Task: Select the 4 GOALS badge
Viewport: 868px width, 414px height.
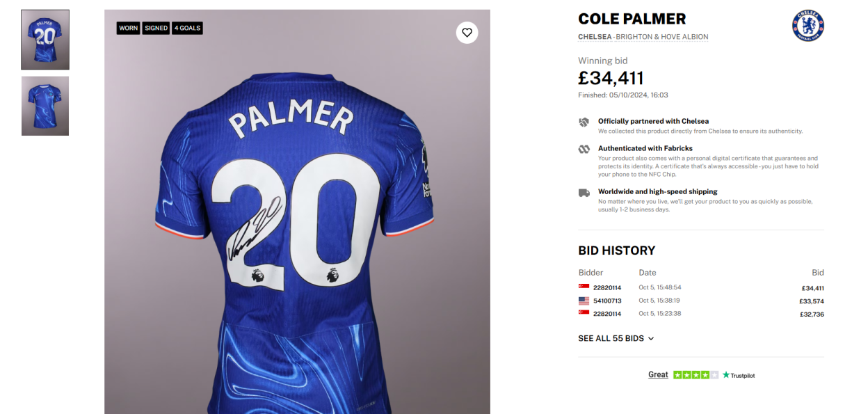Action: pos(186,28)
